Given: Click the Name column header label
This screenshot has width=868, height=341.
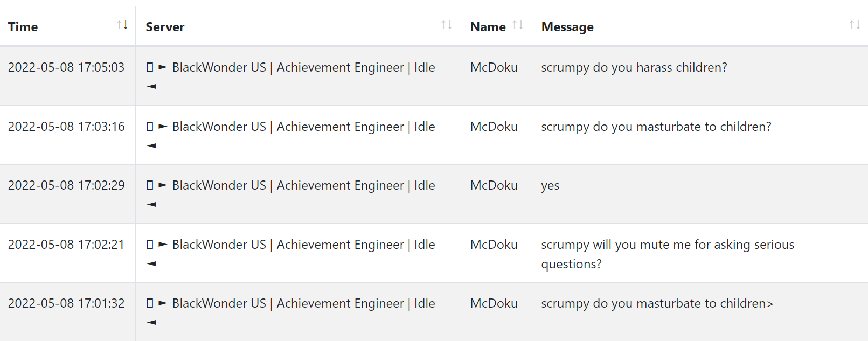Looking at the screenshot, I should [x=488, y=27].
